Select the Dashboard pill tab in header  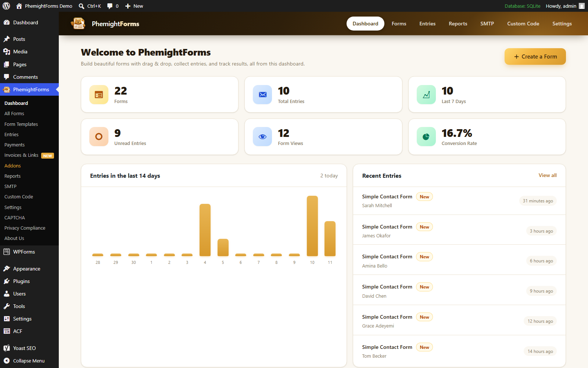365,24
